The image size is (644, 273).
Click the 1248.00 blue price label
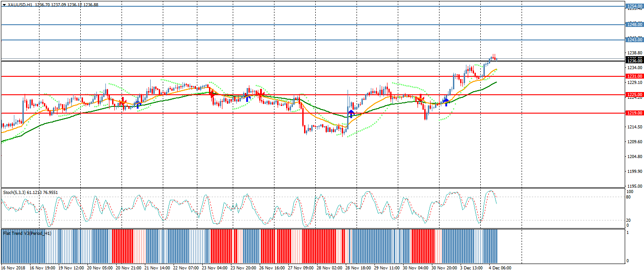coord(634,24)
